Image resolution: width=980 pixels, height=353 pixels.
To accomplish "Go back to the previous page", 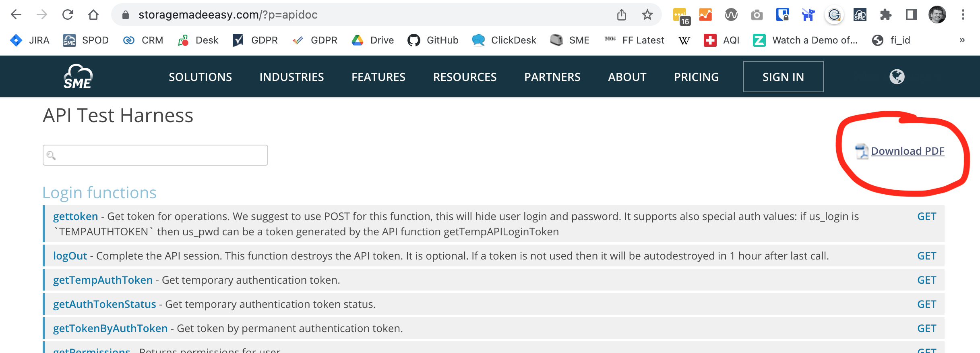I will [x=16, y=15].
